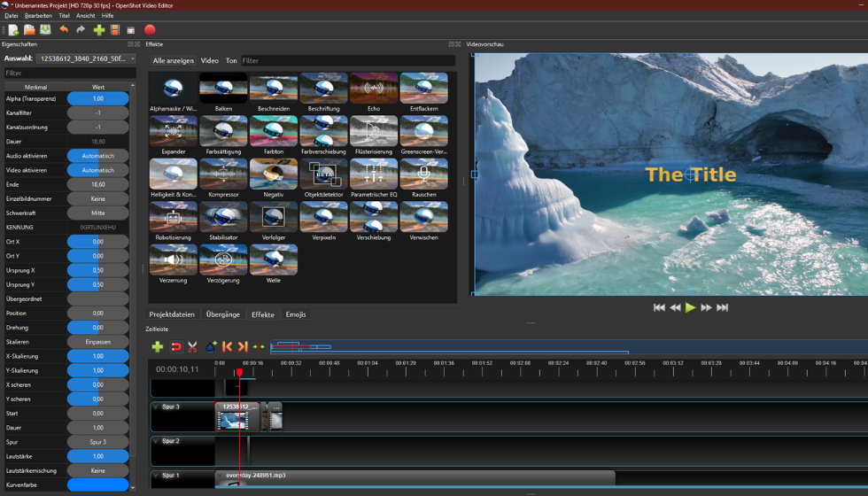Screen dimensions: 868x496
Task: Select the Negativ effect
Action: click(274, 174)
